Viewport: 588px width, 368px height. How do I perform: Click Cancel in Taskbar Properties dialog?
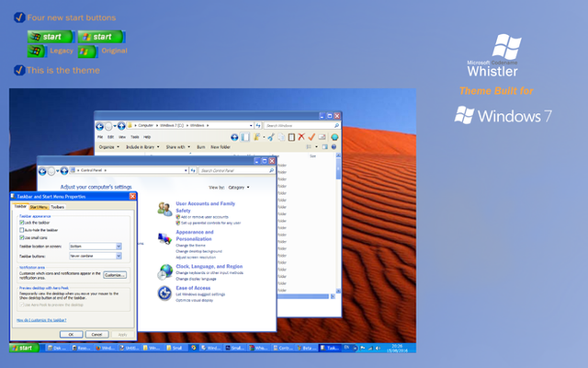tap(96, 334)
